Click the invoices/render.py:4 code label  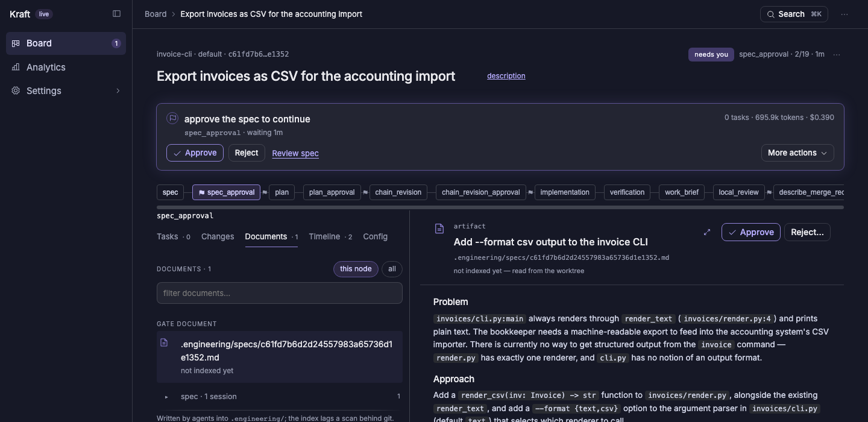[x=727, y=319]
